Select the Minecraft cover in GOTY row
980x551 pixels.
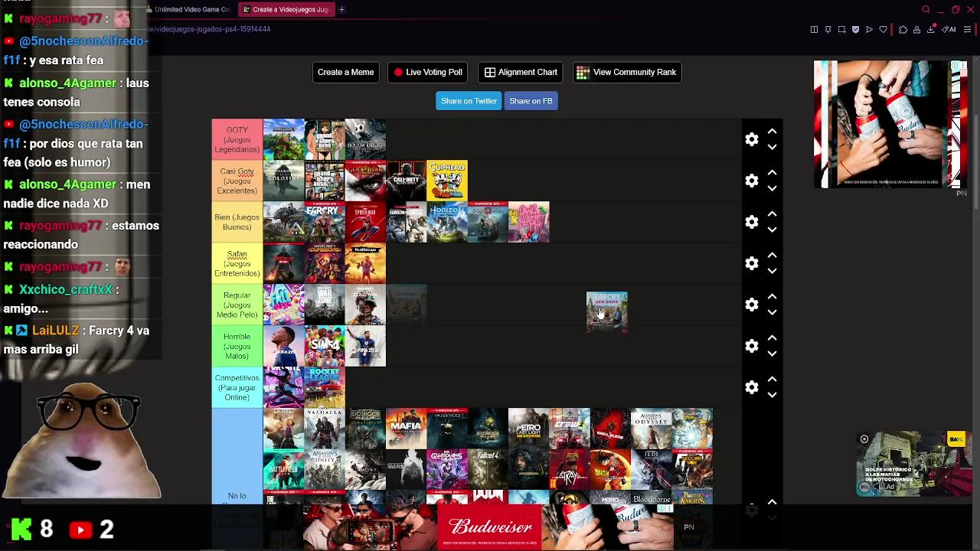tap(284, 139)
